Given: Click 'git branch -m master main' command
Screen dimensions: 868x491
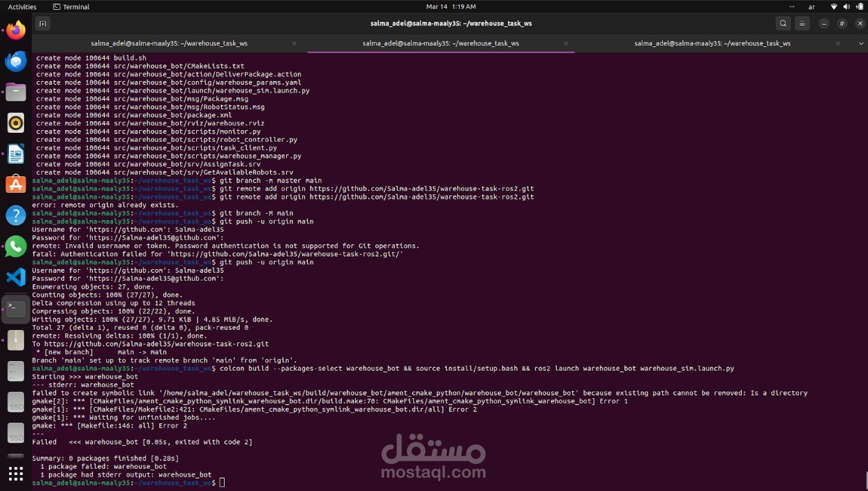Looking at the screenshot, I should click(270, 180).
